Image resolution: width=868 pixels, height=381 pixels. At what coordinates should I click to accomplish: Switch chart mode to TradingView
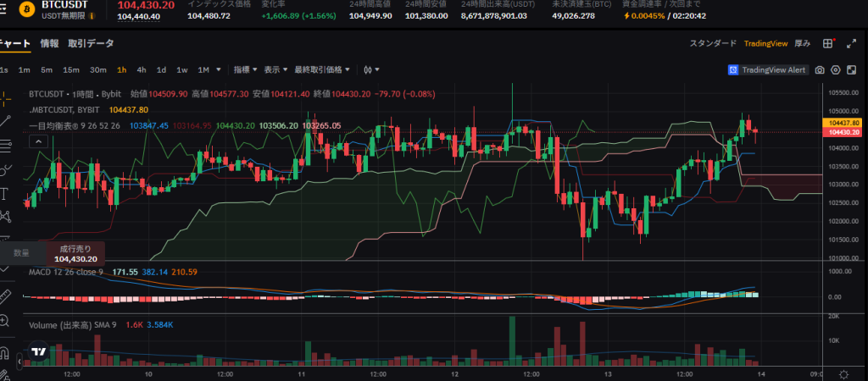pyautogui.click(x=765, y=43)
